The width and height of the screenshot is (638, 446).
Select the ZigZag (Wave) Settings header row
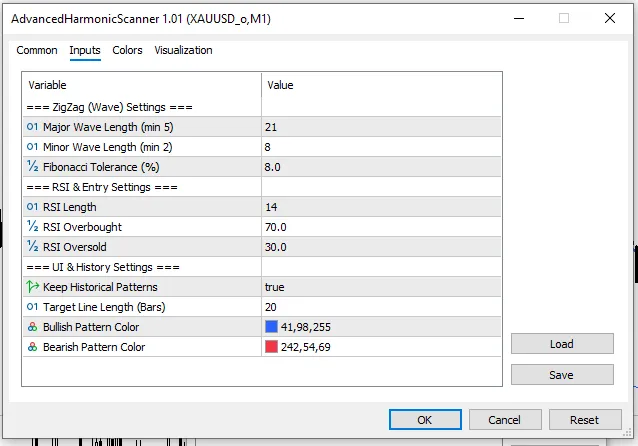tap(262, 107)
